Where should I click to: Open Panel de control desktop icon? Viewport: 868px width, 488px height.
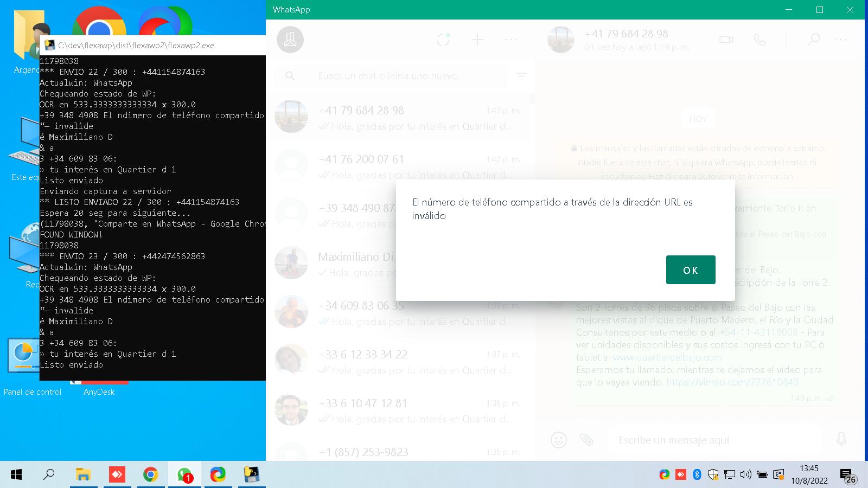[32, 368]
